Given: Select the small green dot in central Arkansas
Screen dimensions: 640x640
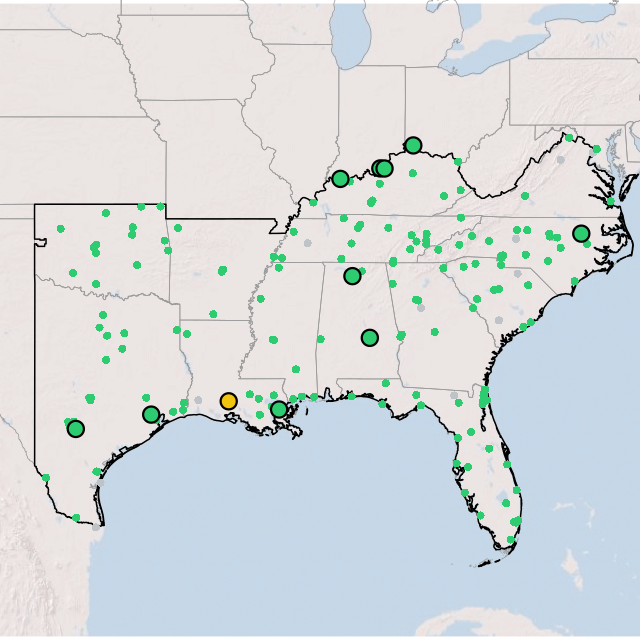Looking at the screenshot, I should (222, 271).
